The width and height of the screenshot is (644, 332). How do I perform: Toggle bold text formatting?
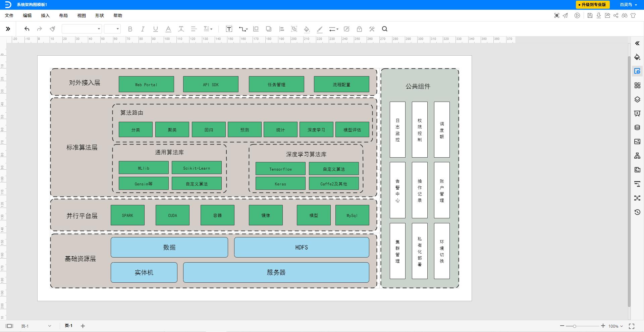point(130,29)
